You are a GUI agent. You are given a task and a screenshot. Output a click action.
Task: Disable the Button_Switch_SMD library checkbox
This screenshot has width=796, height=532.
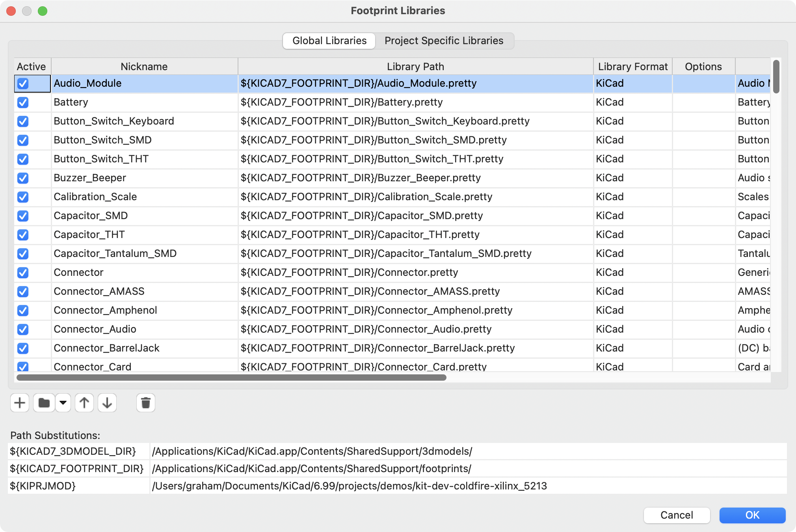coord(23,140)
